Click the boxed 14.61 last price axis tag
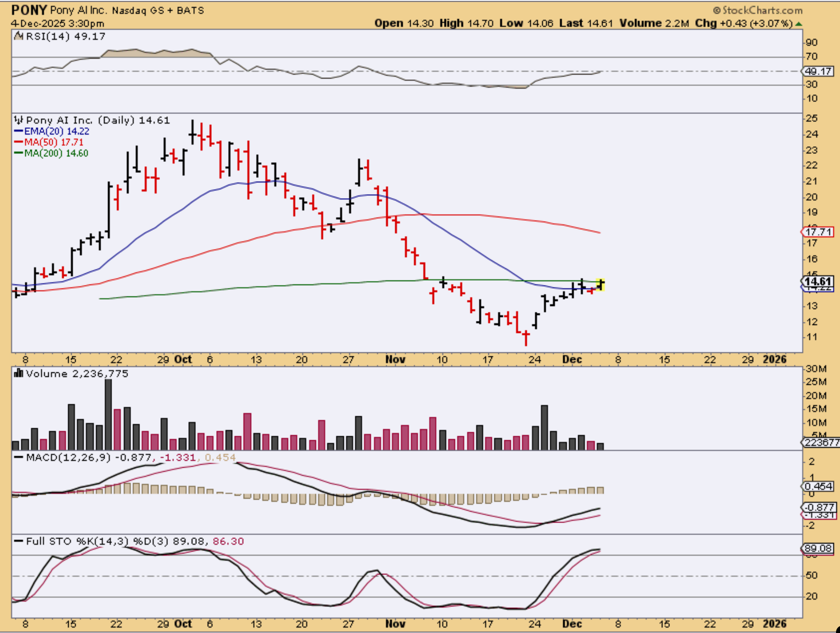Screen dimensions: 840x633 tap(818, 281)
